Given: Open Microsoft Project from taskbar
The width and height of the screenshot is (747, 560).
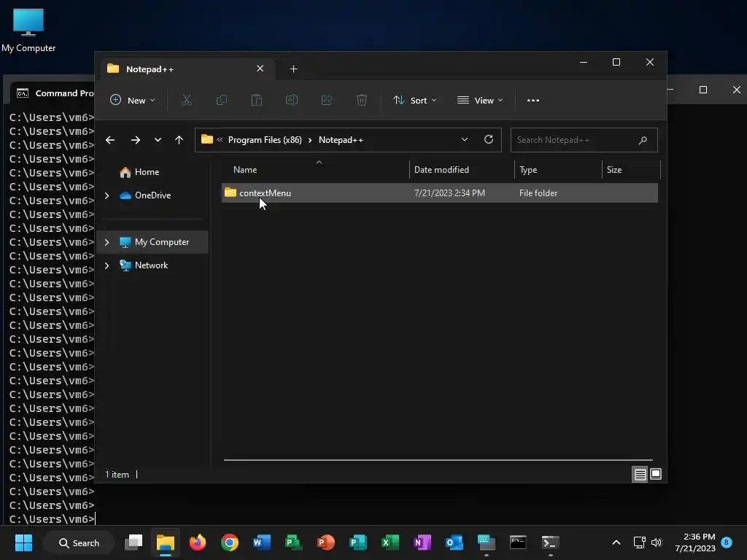Looking at the screenshot, I should (x=293, y=542).
